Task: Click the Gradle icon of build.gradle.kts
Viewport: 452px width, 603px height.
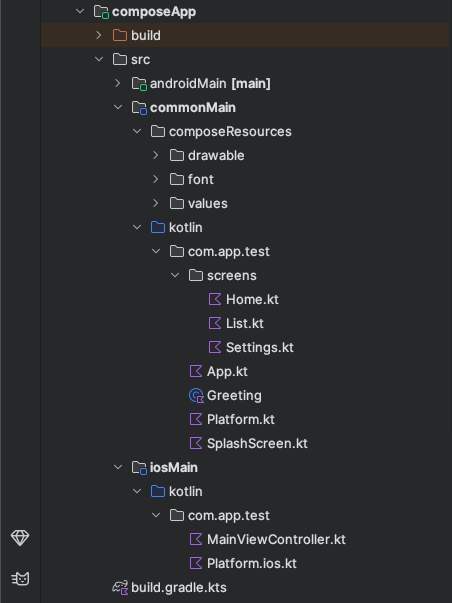Action: click(120, 587)
